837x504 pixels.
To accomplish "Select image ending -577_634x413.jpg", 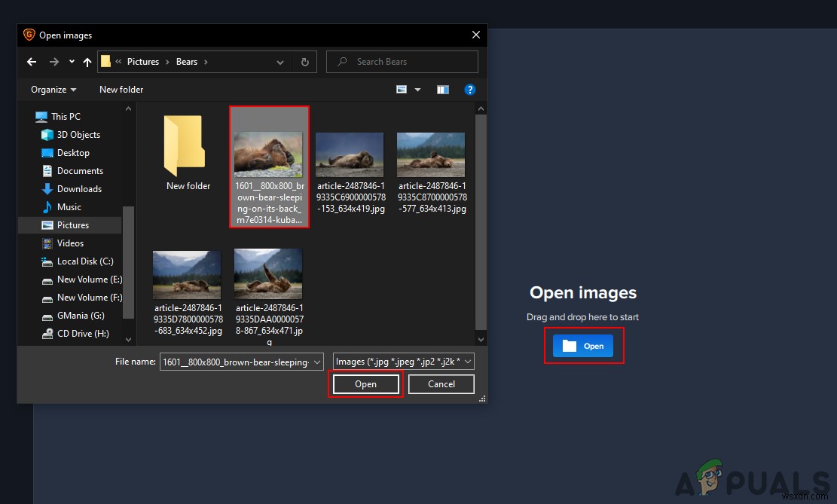I will (x=432, y=173).
